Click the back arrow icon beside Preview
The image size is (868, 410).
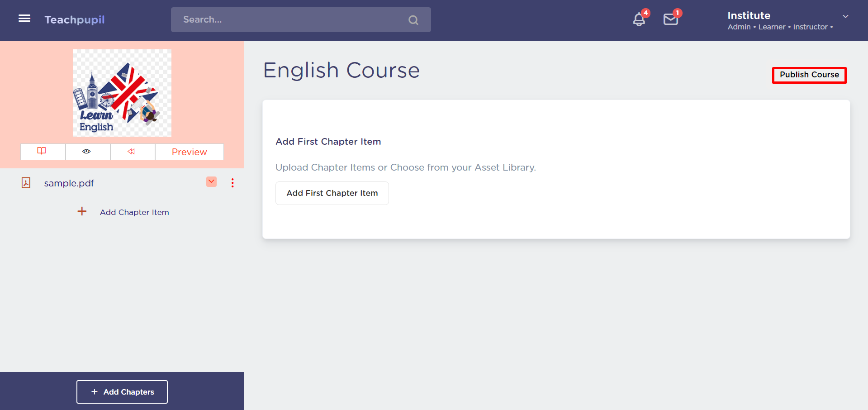tap(132, 152)
